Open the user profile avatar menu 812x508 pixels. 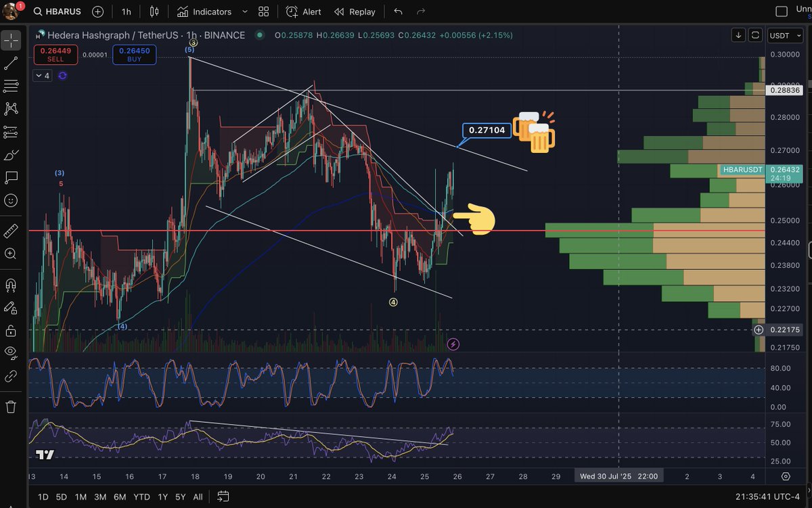coord(12,11)
